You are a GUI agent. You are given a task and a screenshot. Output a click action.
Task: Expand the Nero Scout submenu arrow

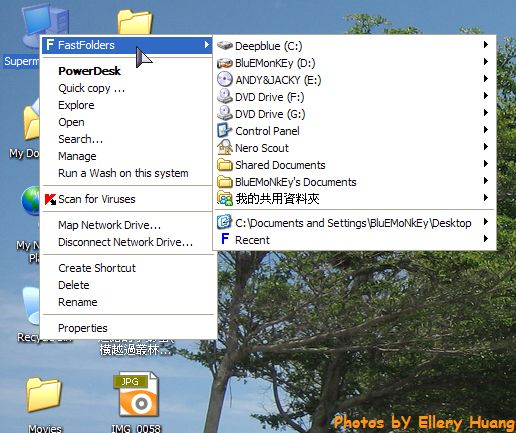(x=486, y=146)
